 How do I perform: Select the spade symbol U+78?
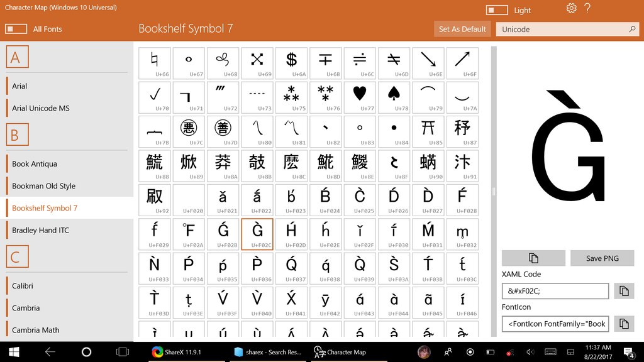394,97
